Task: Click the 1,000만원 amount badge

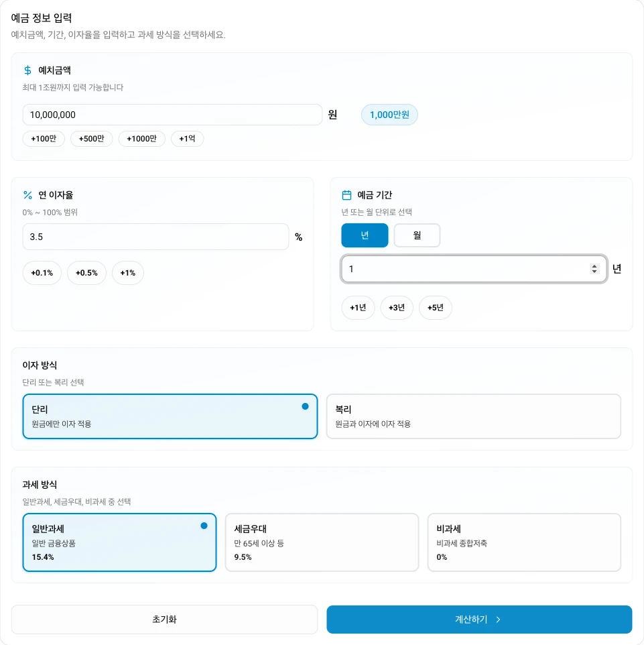Action: point(389,115)
